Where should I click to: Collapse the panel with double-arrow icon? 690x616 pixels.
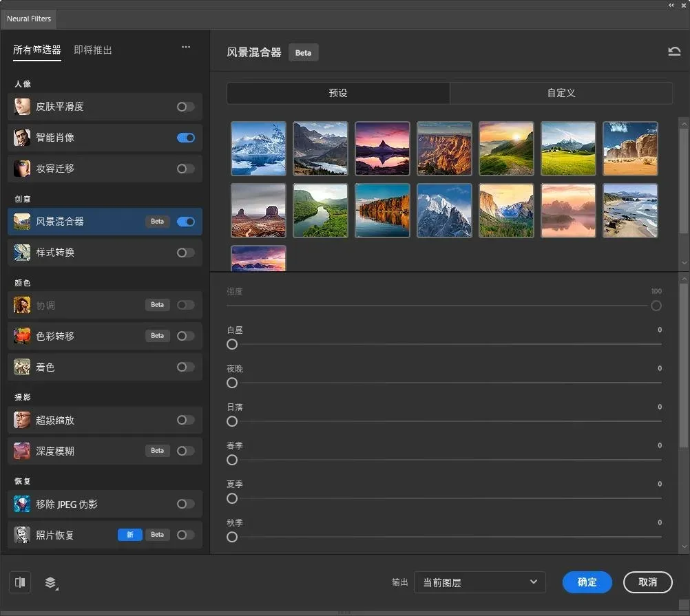pyautogui.click(x=672, y=5)
